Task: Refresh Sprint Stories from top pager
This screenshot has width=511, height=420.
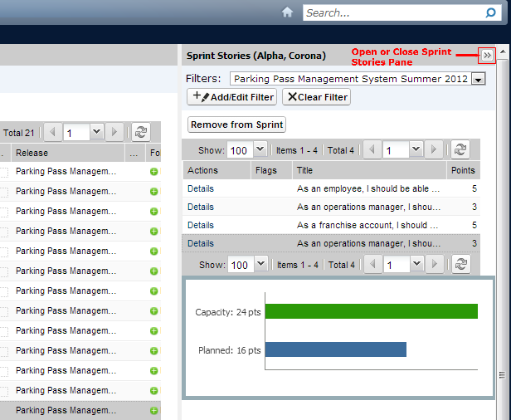Action: point(460,149)
